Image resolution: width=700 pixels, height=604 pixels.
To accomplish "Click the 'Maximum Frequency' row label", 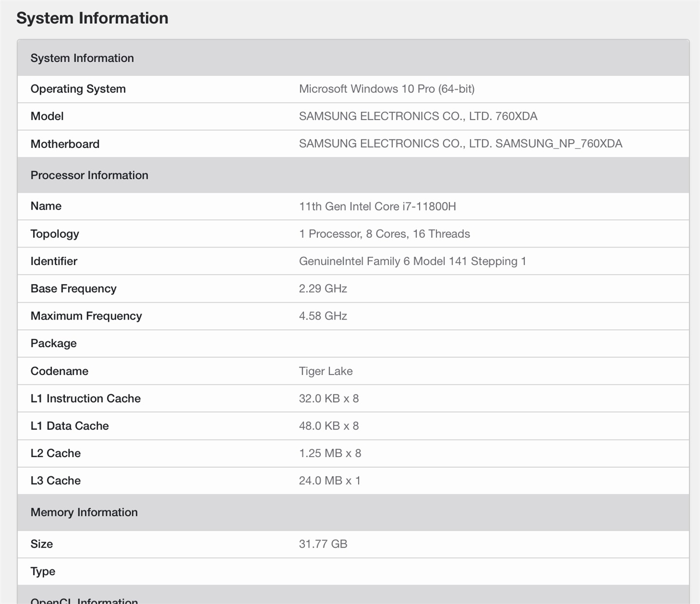I will click(87, 316).
